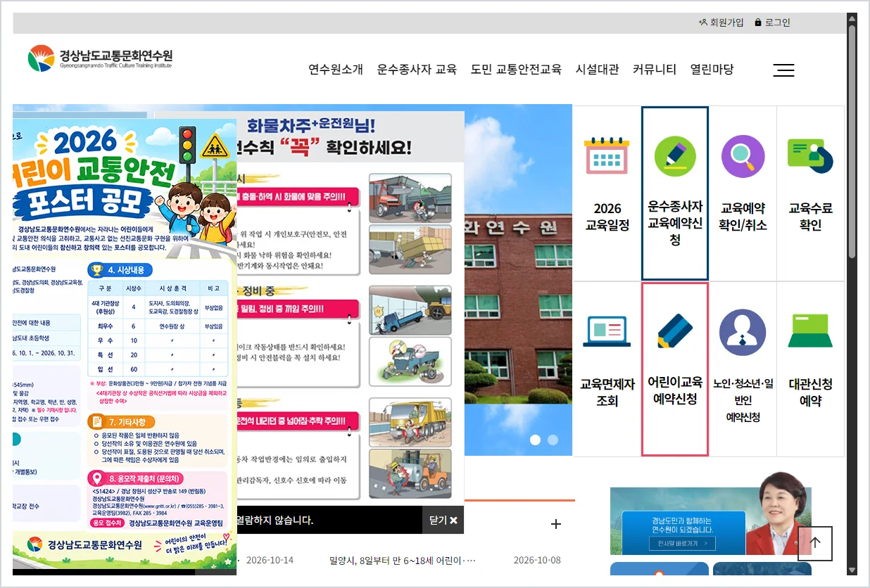The width and height of the screenshot is (870, 588).
Task: Open the 운수종사자 교육 menu
Action: (x=417, y=69)
